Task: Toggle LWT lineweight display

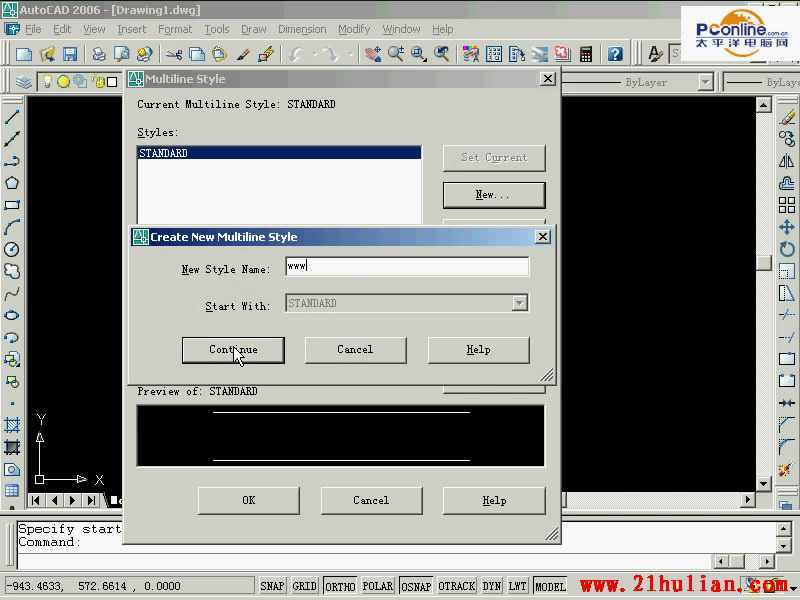Action: [x=517, y=586]
